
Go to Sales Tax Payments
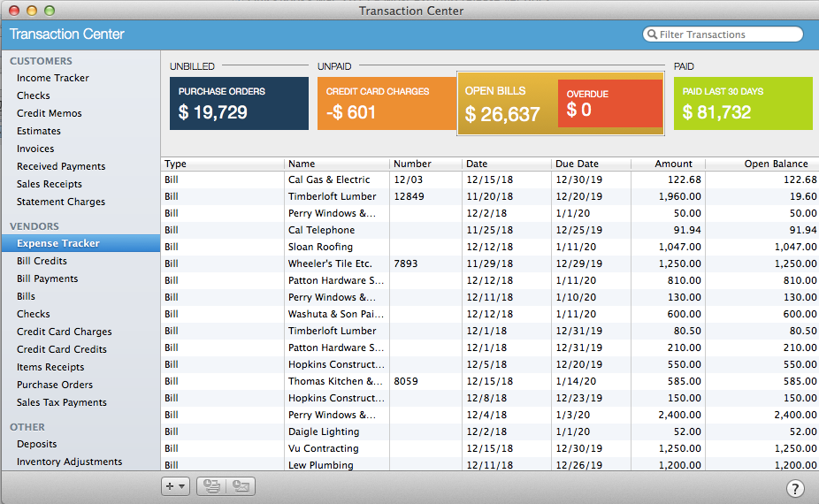(61, 402)
